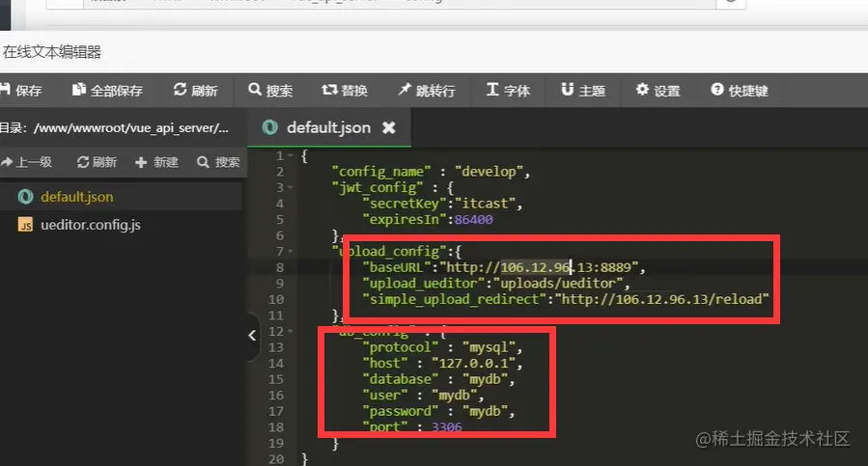Close the default.json tab
Viewport: 868px width, 466px height.
coord(389,128)
